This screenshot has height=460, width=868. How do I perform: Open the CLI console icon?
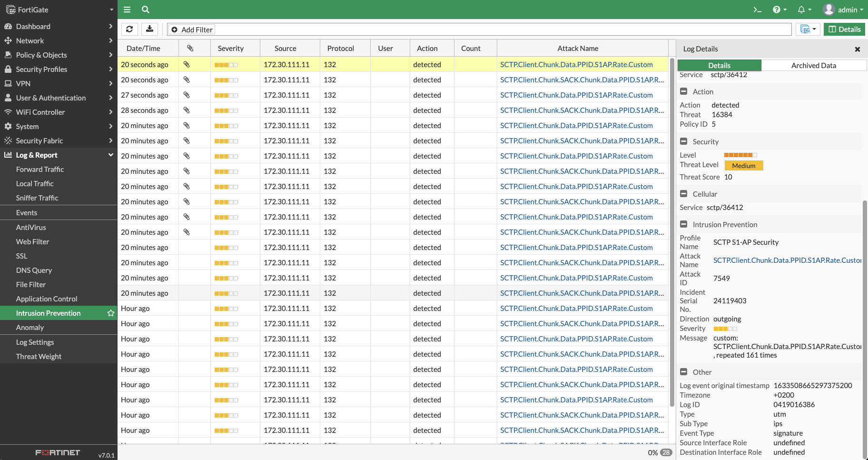757,10
